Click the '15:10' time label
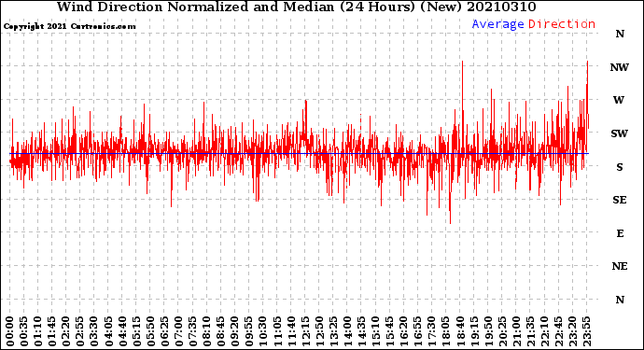The width and height of the screenshot is (644, 350). (375, 331)
